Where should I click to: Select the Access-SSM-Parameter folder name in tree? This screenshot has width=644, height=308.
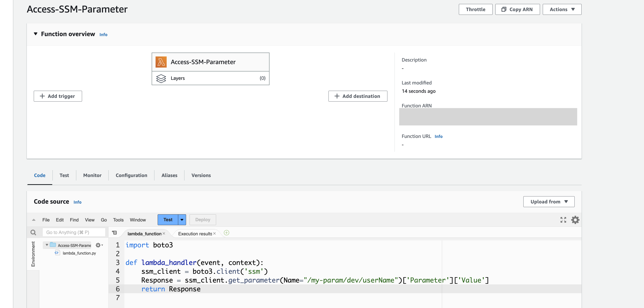[x=74, y=246]
